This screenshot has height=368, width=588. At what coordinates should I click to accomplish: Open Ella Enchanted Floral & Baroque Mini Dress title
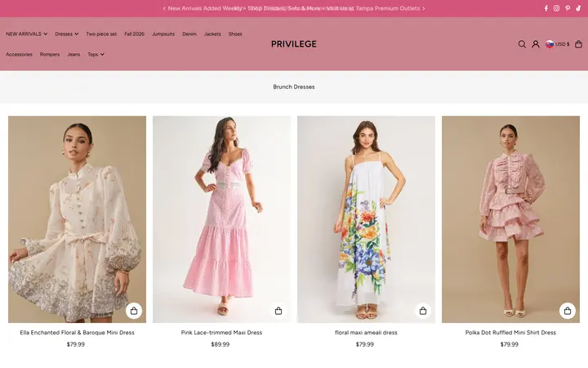[77, 333]
